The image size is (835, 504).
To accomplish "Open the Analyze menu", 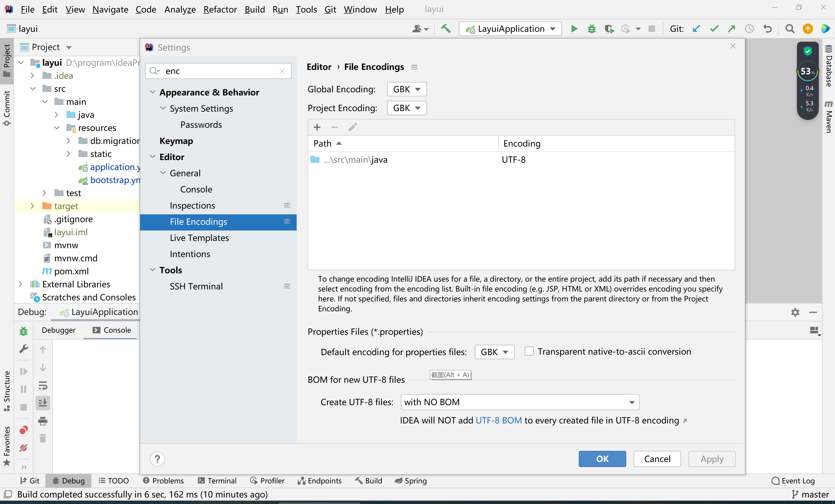I will 180,9.
